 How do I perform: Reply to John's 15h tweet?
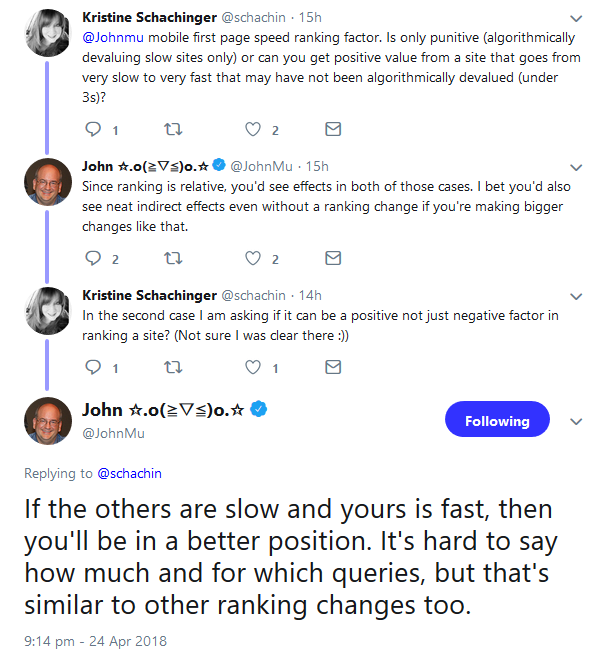(93, 258)
